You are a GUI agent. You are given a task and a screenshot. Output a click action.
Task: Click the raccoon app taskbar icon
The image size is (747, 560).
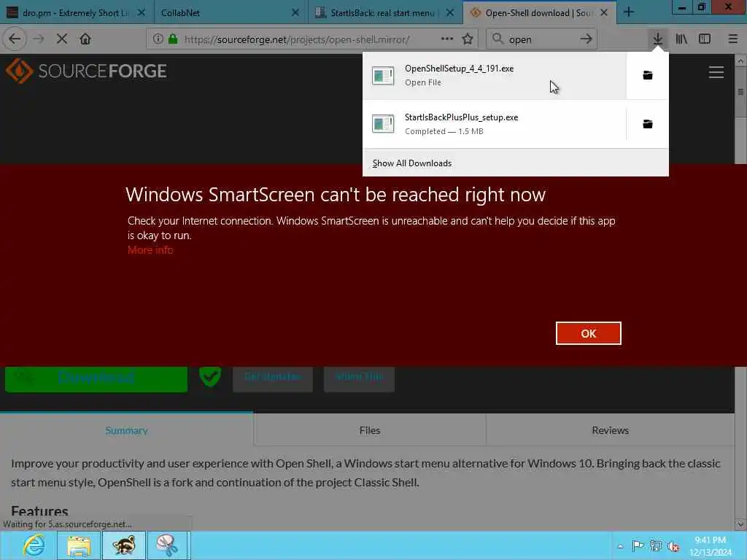tap(124, 545)
